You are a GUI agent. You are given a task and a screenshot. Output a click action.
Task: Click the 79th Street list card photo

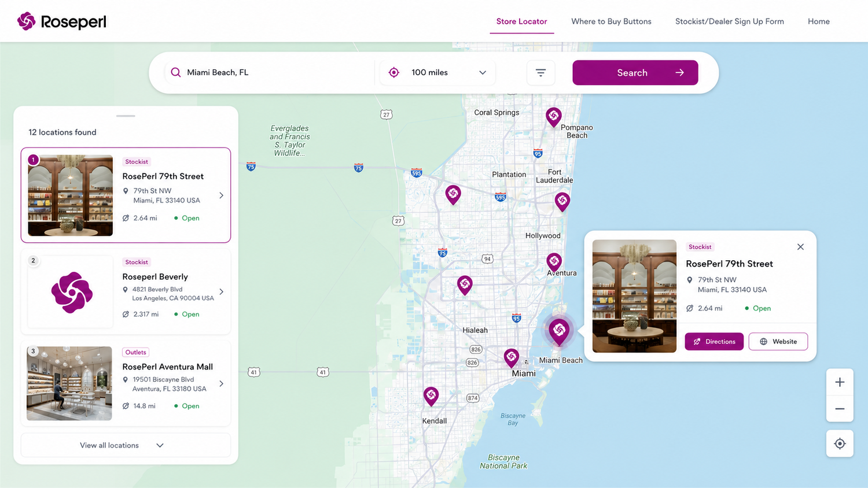click(x=71, y=195)
